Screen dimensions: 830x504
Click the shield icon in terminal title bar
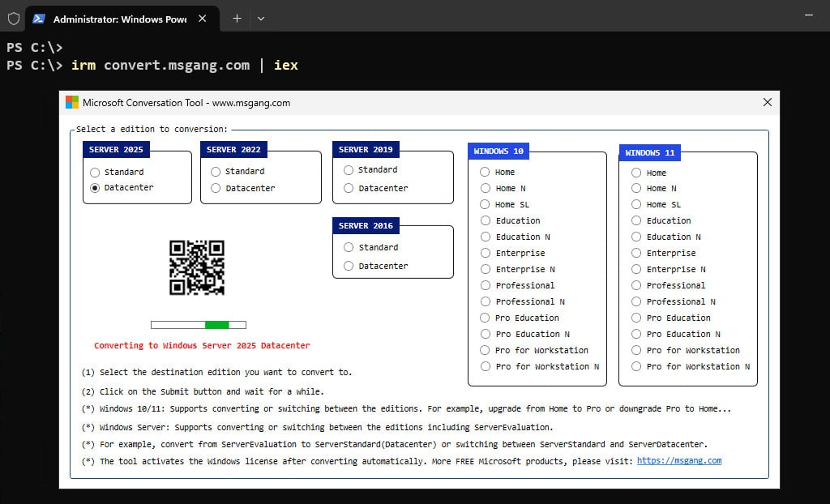click(14, 19)
